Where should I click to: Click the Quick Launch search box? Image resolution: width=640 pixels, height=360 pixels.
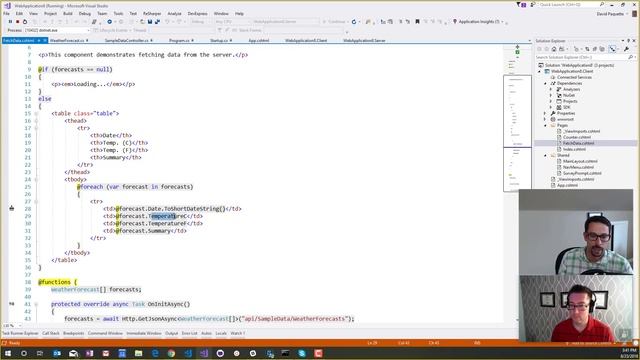point(570,5)
